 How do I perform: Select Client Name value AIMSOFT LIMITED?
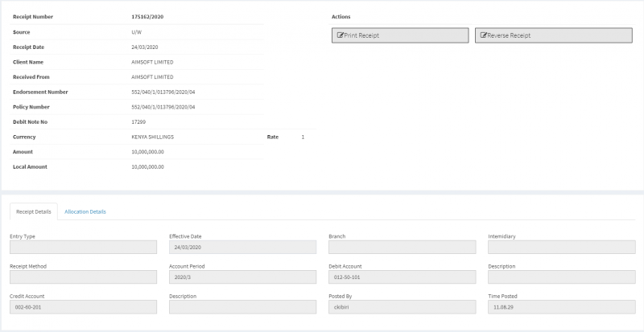pyautogui.click(x=152, y=63)
